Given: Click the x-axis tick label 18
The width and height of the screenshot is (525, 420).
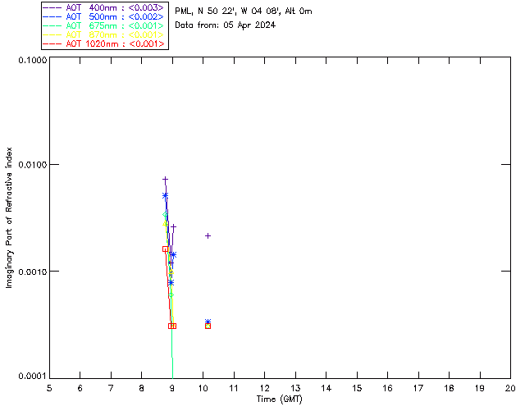Looking at the screenshot, I should [449, 388].
